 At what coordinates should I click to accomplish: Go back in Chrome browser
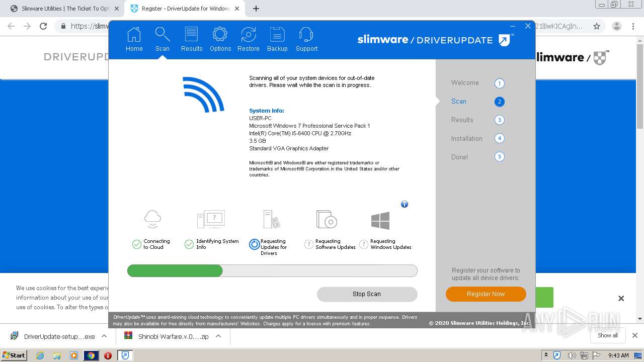[11, 26]
